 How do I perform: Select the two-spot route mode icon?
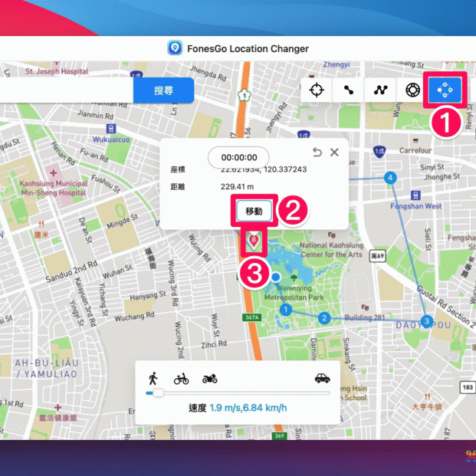pos(348,90)
